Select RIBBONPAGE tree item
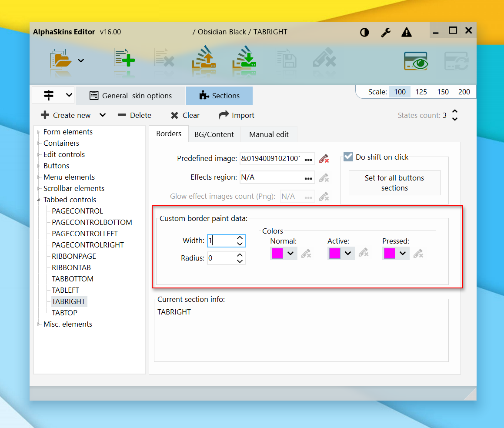This screenshot has height=428, width=504. click(74, 256)
